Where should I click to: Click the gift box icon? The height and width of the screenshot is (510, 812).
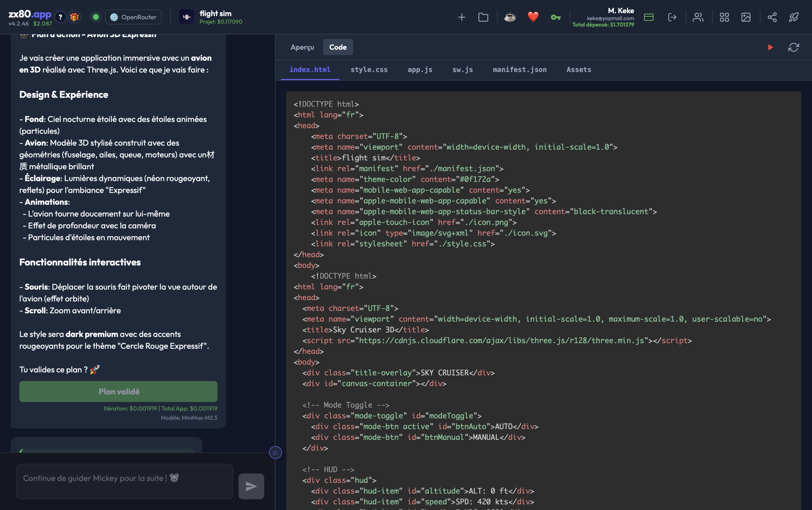[74, 17]
